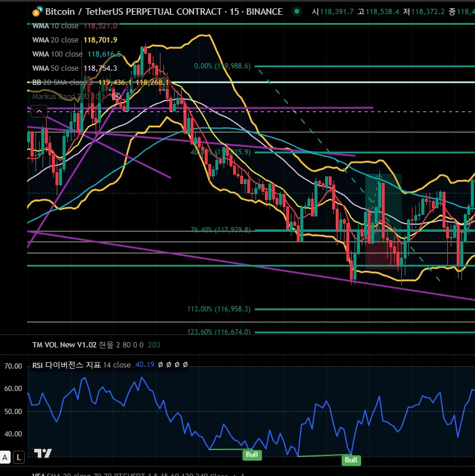Select the WMA 100 close indicator legend
The image size is (475, 476).
[x=57, y=54]
